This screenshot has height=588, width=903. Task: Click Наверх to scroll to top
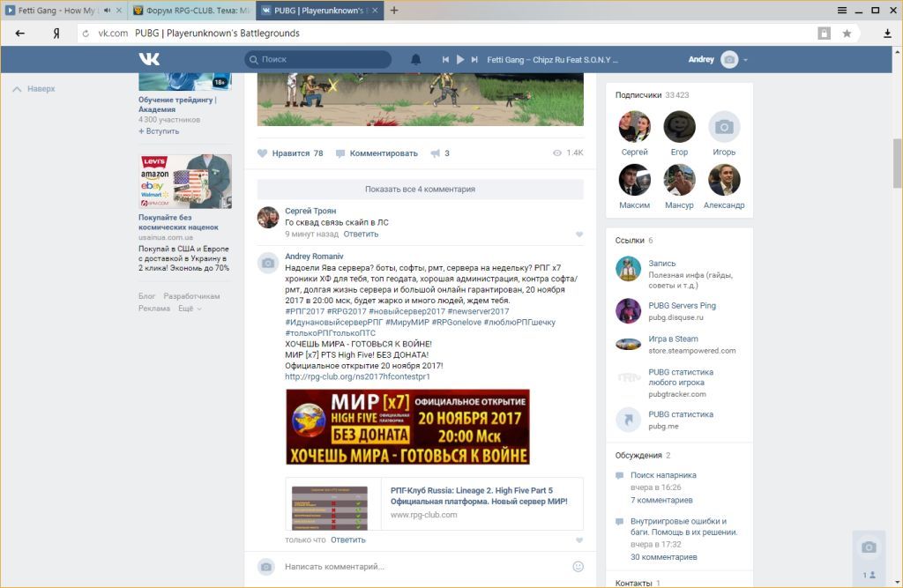(34, 89)
